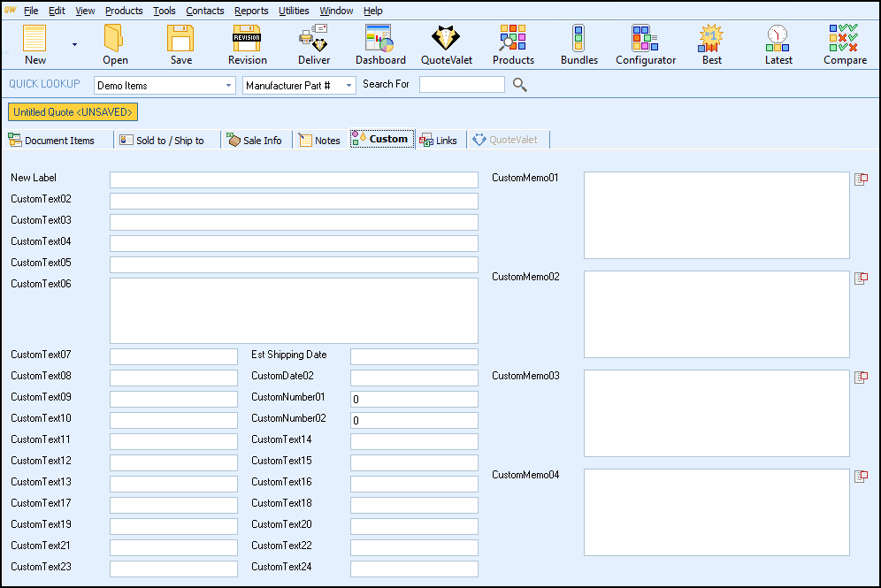Viewport: 881px width, 588px height.
Task: Create a Revision using the toolbar
Action: [x=247, y=45]
